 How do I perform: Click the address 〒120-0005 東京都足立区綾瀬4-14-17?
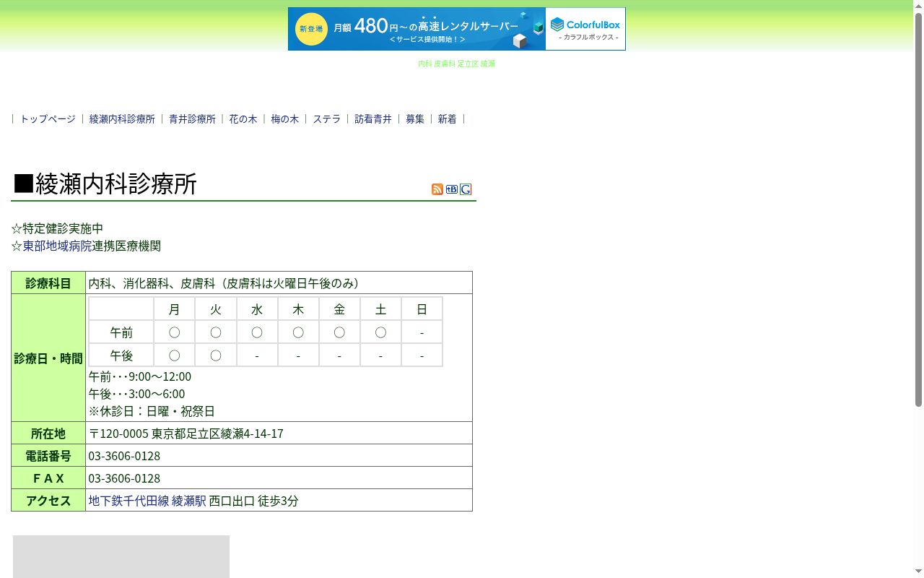click(186, 433)
